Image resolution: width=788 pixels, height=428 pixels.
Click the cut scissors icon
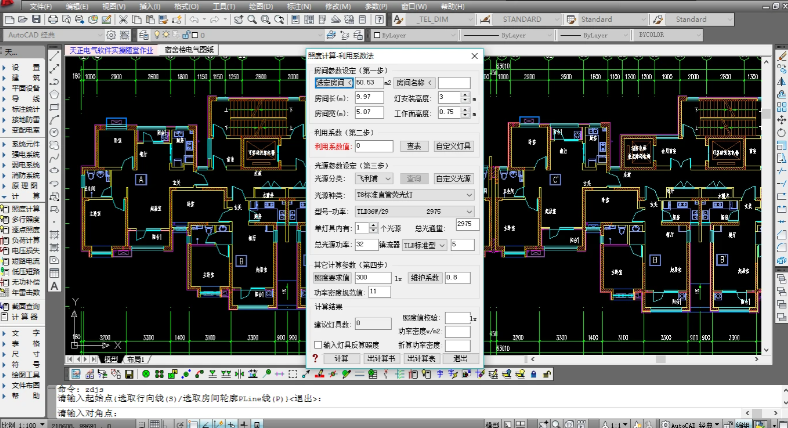123,19
